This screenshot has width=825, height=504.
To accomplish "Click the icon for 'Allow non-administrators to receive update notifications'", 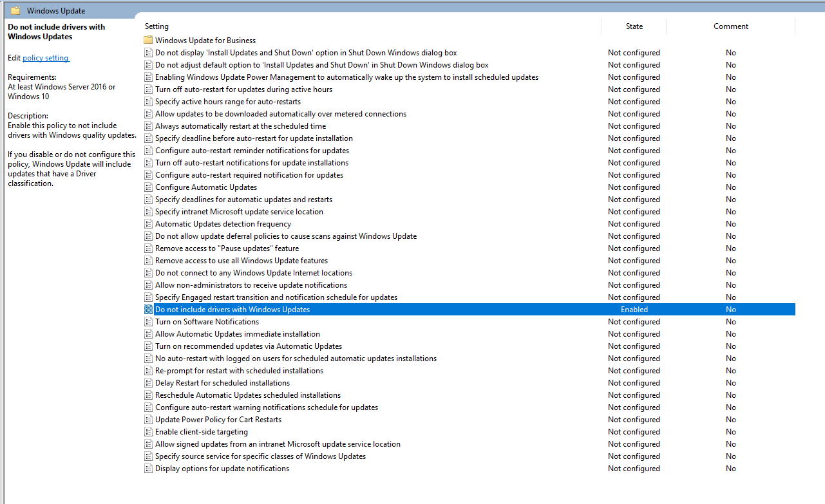I will [148, 285].
